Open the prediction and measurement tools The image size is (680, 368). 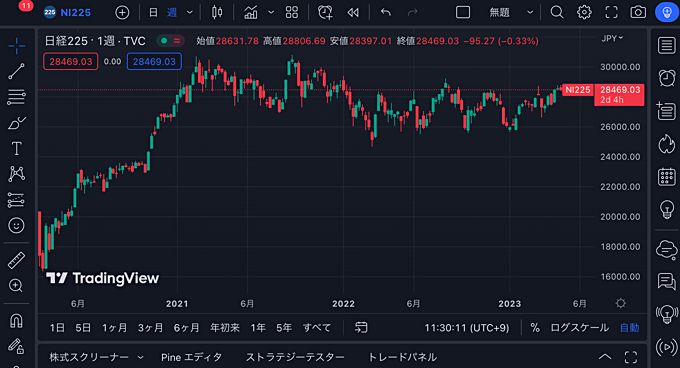pyautogui.click(x=16, y=200)
